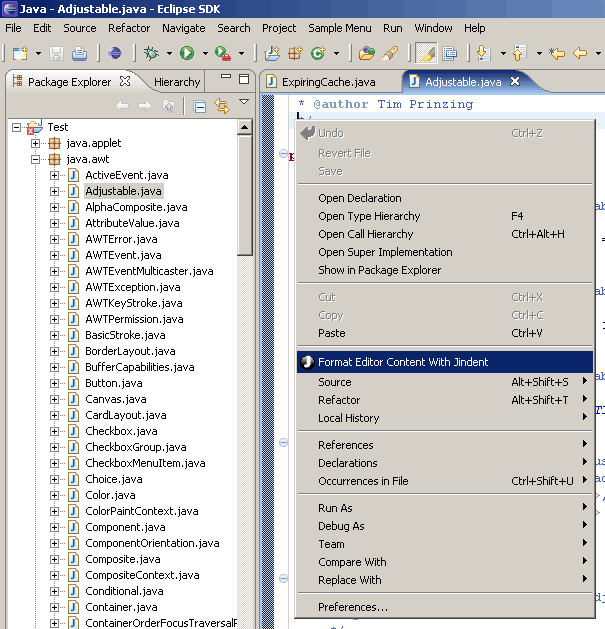Image resolution: width=605 pixels, height=629 pixels.
Task: Click the Debug bug icon in toolbar
Action: pyautogui.click(x=150, y=53)
